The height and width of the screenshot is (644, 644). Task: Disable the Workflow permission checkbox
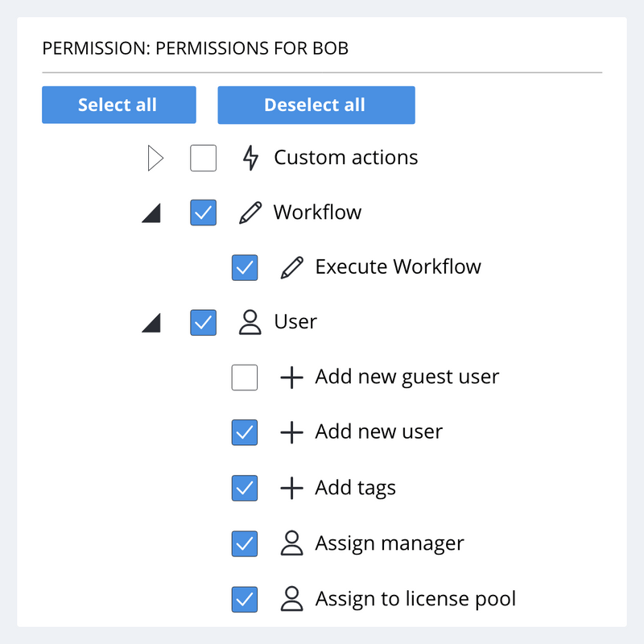coord(203,213)
